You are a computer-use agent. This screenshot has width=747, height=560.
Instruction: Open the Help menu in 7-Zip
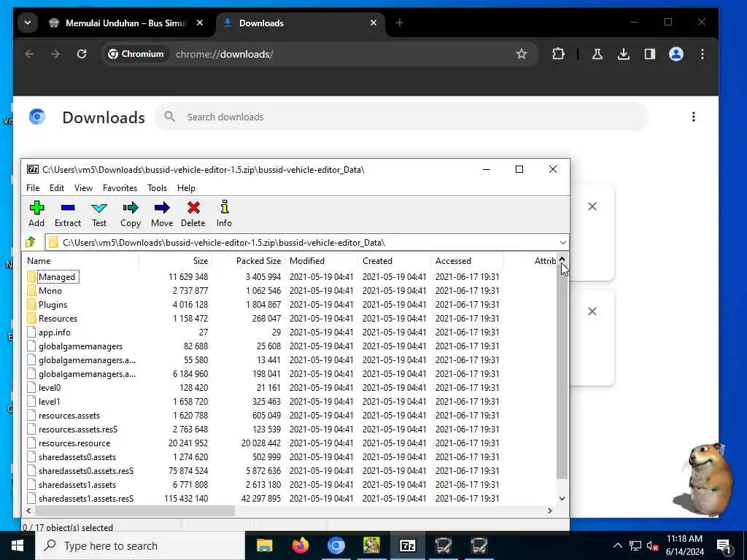click(x=186, y=188)
